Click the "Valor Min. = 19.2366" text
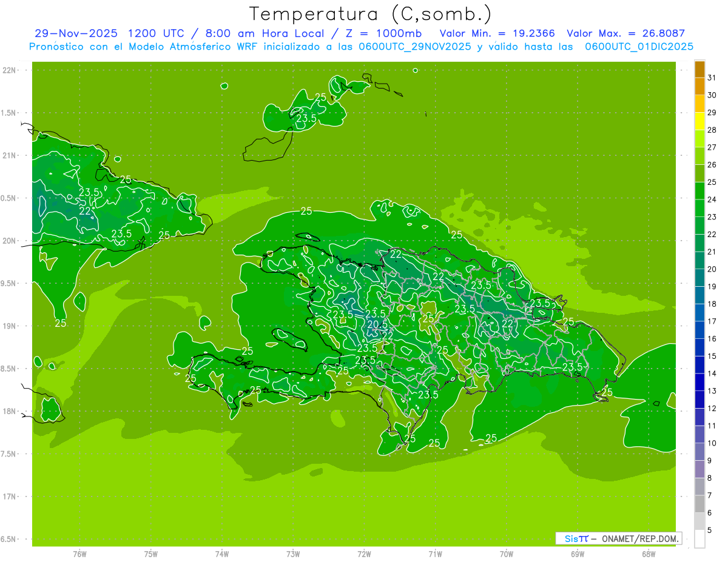This screenshot has height=562, width=728. (x=497, y=33)
